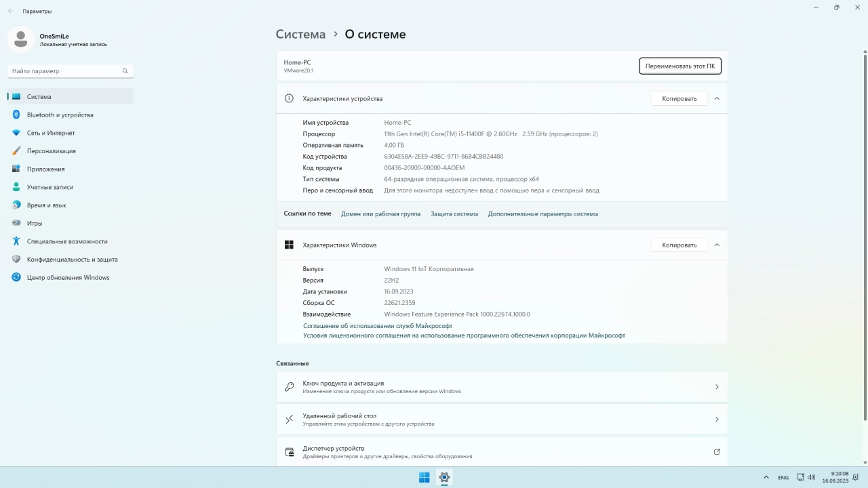Click the Код продукта value 00436-20000-00000-AAOEM

tap(425, 168)
